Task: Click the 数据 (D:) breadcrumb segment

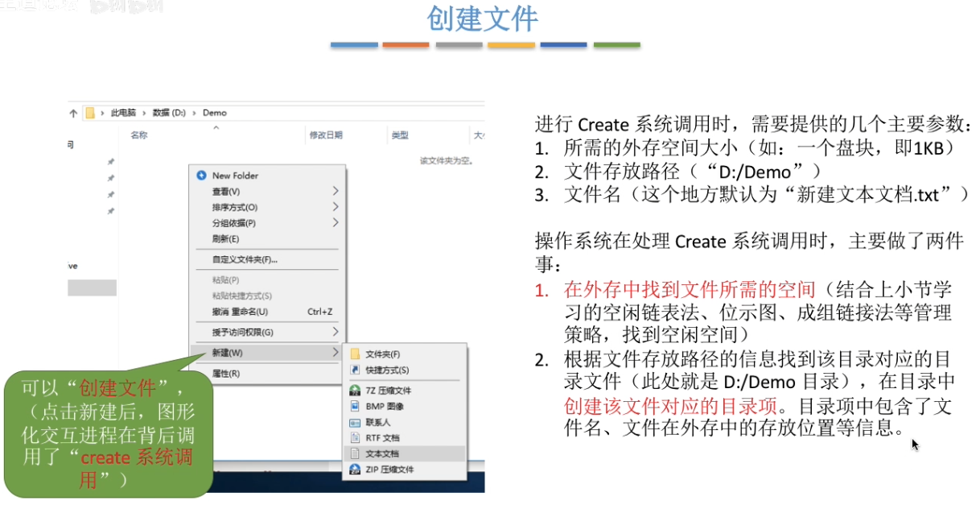Action: point(169,113)
